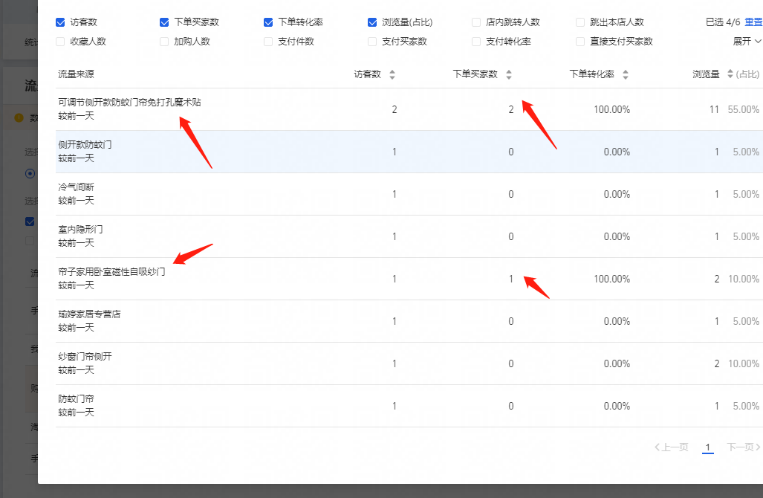Select the 冷气间断 row
Viewport: 763px width, 498px height.
[x=409, y=194]
